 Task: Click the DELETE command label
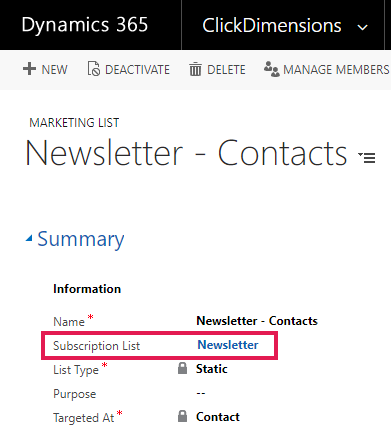point(226,70)
